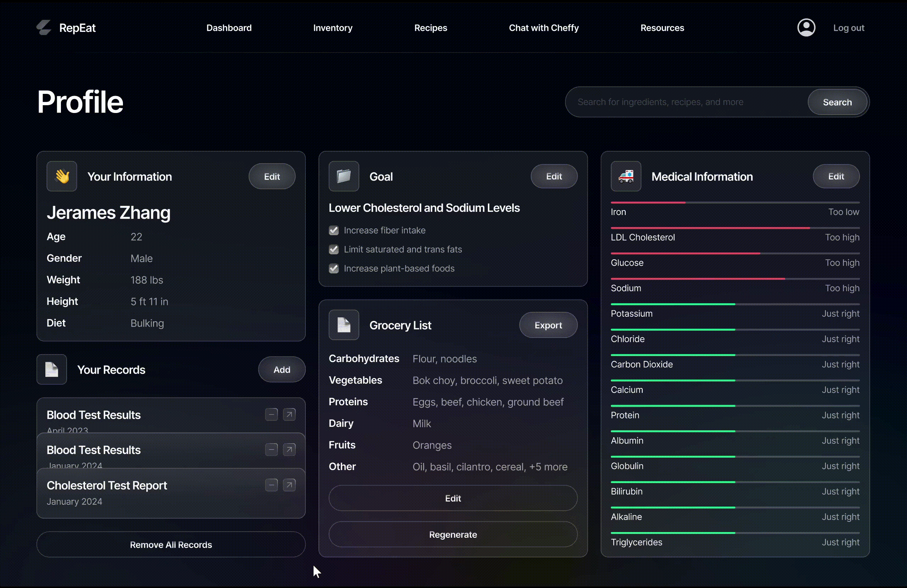Open the January 2024 blood test arrow icon
The width and height of the screenshot is (907, 588).
pyautogui.click(x=289, y=450)
